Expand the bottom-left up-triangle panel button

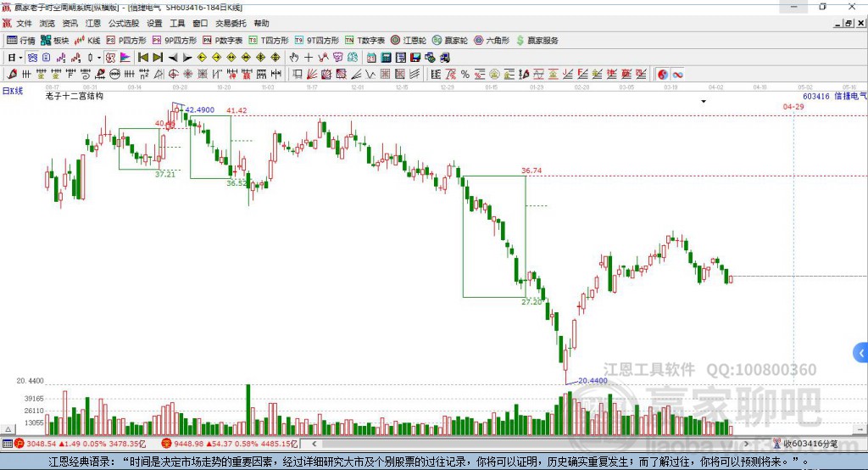pyautogui.click(x=8, y=429)
